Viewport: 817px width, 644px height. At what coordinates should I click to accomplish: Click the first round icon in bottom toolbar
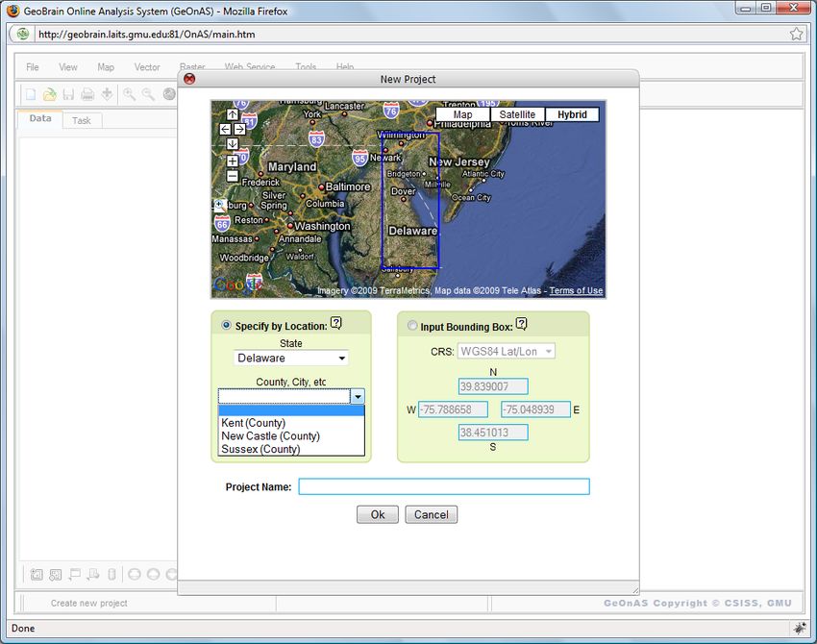tap(135, 574)
